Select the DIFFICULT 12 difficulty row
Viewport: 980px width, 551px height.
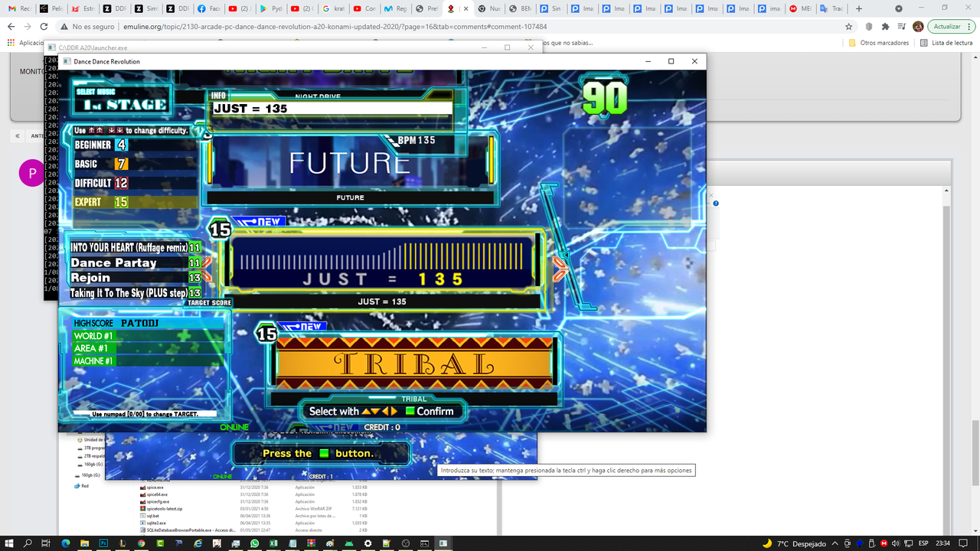click(135, 183)
